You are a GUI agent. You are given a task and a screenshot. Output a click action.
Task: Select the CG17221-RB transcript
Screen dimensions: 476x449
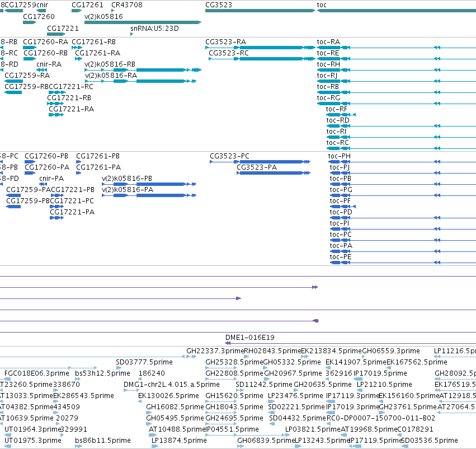[55, 104]
